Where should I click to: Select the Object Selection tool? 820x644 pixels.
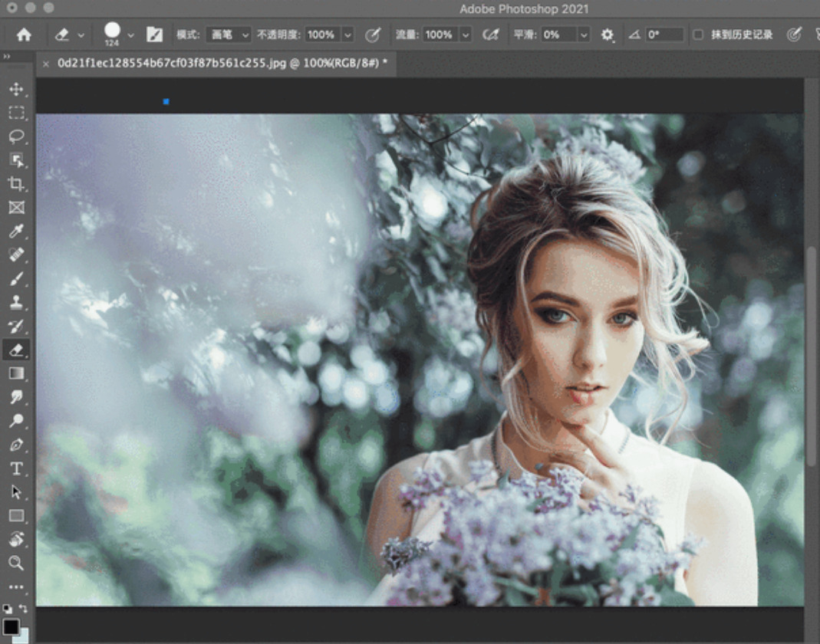16,160
